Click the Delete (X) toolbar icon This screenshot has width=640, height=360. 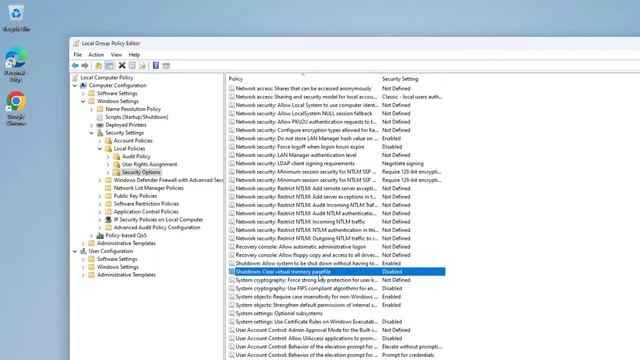[122, 65]
